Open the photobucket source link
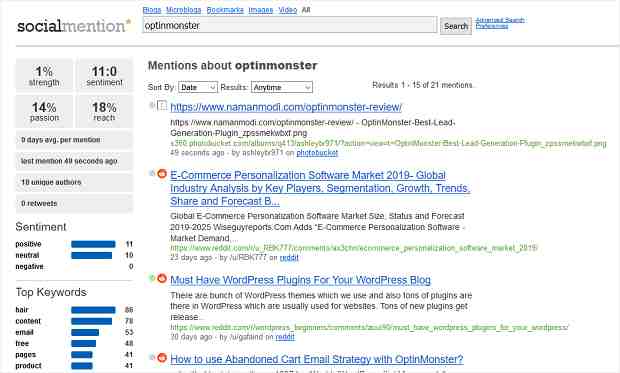This screenshot has width=620, height=373. coord(317,153)
